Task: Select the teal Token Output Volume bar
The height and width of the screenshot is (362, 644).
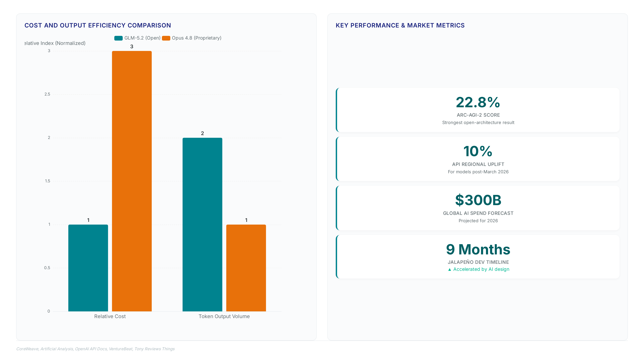Action: 202,224
